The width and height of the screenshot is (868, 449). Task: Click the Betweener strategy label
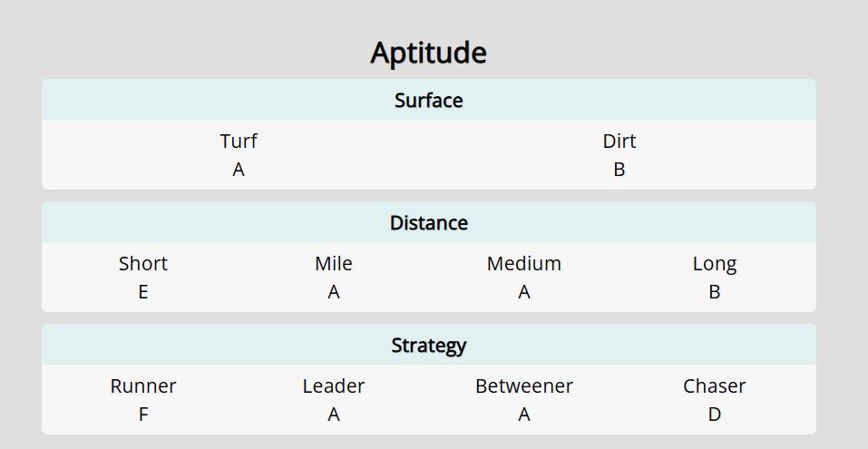[x=524, y=386]
